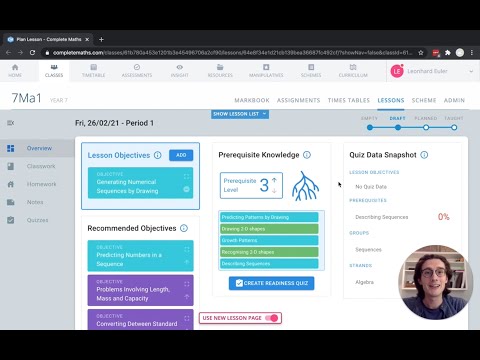The width and height of the screenshot is (480, 360).
Task: Open the Resources folder icon
Action: coord(220,67)
